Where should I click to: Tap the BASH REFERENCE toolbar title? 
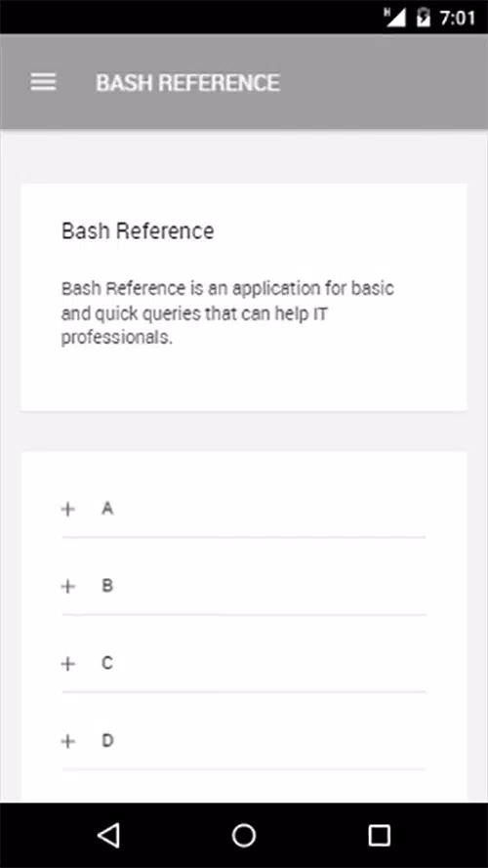[188, 83]
